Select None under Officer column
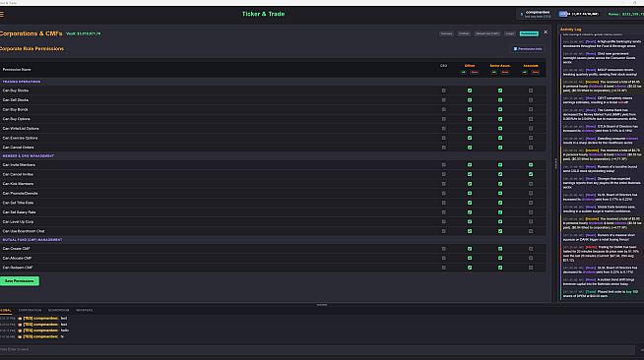 click(x=475, y=72)
